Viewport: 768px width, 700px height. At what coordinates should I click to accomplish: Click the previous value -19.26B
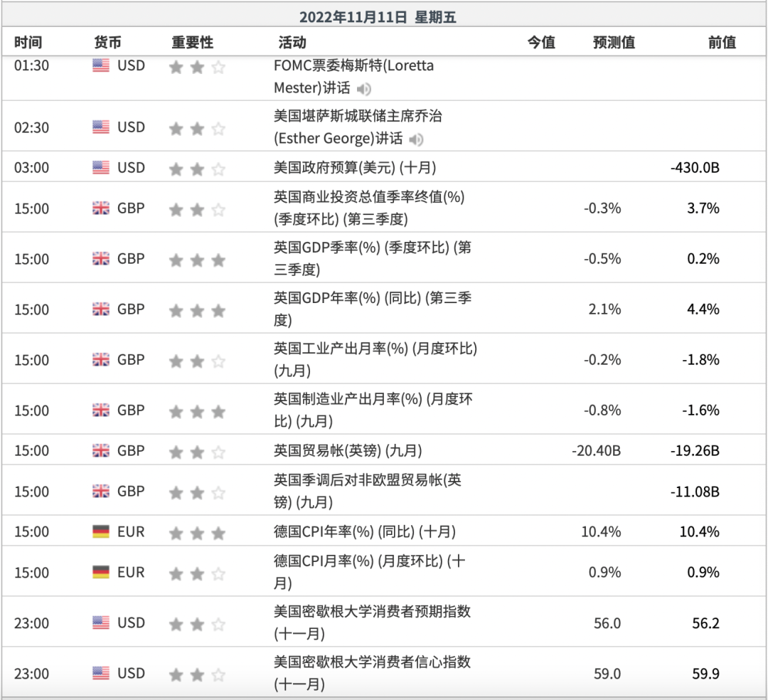(695, 450)
